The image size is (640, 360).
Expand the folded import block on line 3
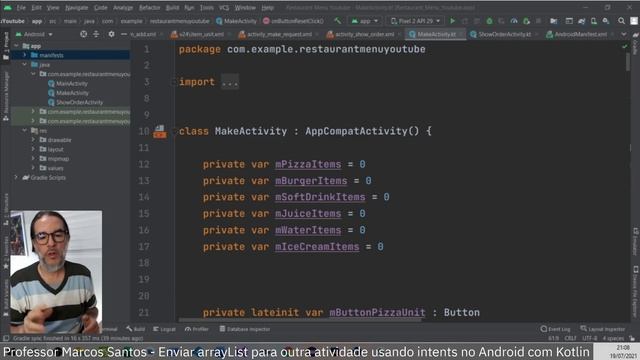click(x=230, y=82)
